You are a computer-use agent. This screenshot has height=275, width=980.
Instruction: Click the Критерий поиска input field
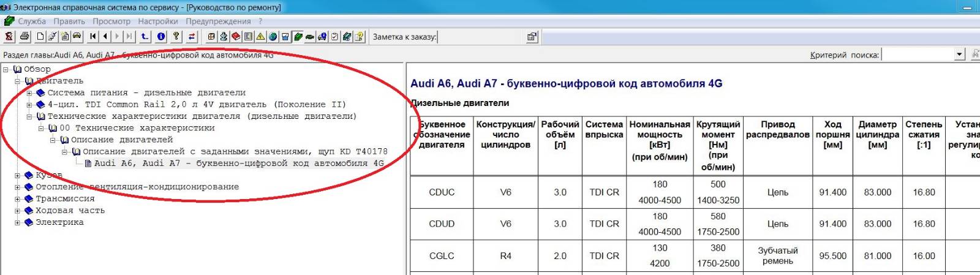point(918,55)
